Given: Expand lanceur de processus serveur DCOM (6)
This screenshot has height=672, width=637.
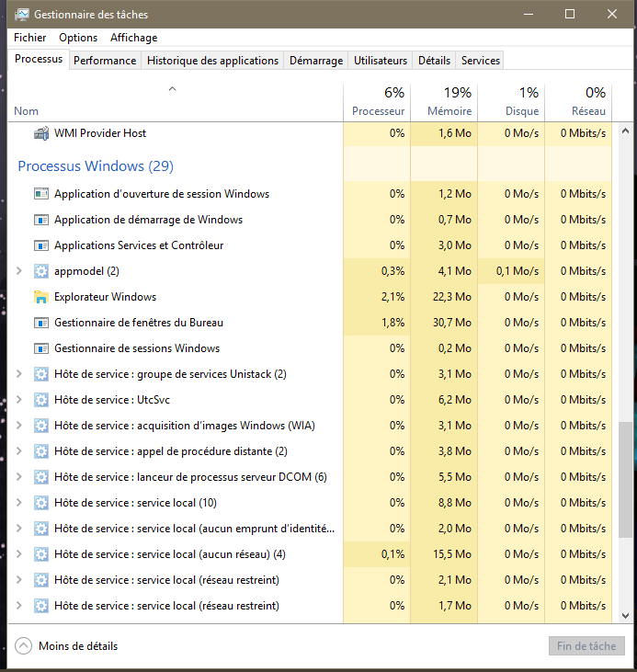Looking at the screenshot, I should pos(19,476).
